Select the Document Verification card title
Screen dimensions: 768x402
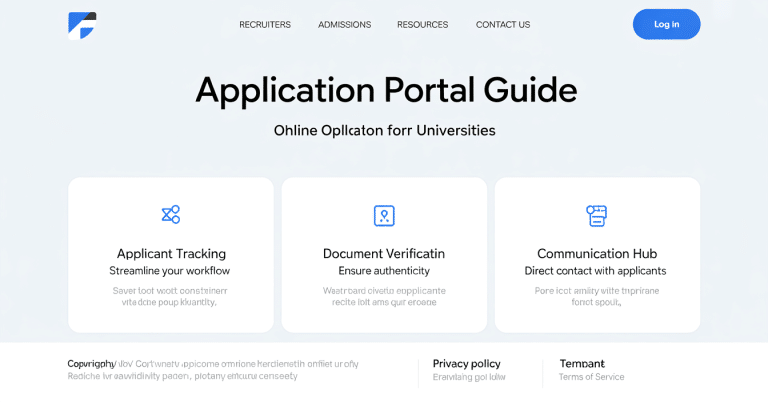click(x=384, y=254)
